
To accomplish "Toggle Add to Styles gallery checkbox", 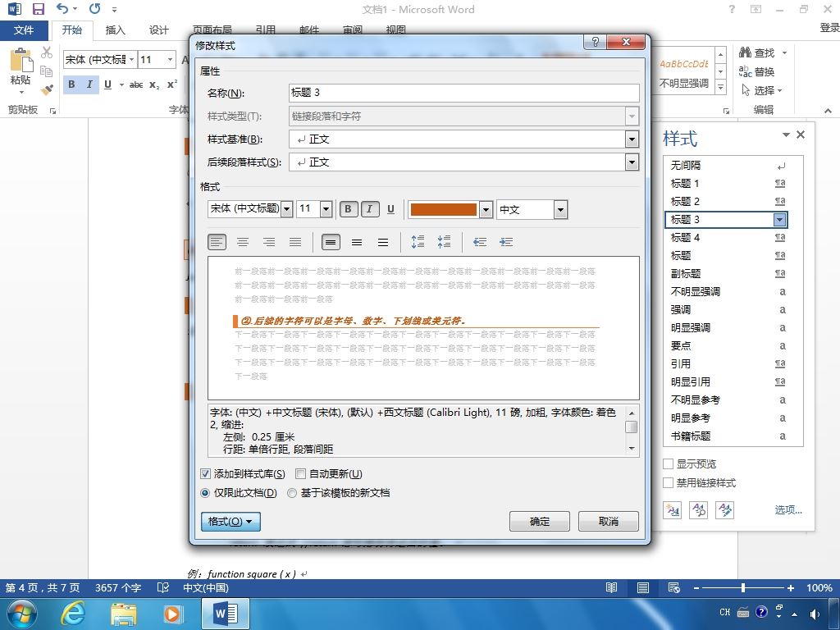I will 205,473.
